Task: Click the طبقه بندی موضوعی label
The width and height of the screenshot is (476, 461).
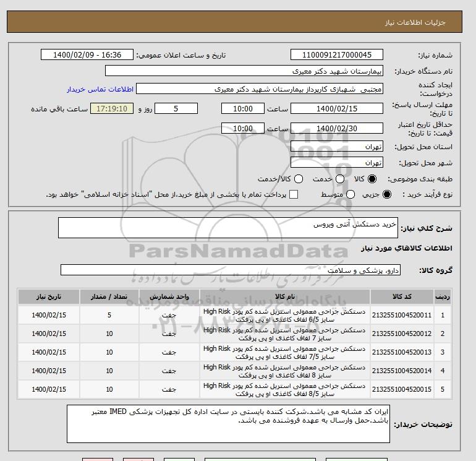Action: (x=420, y=179)
